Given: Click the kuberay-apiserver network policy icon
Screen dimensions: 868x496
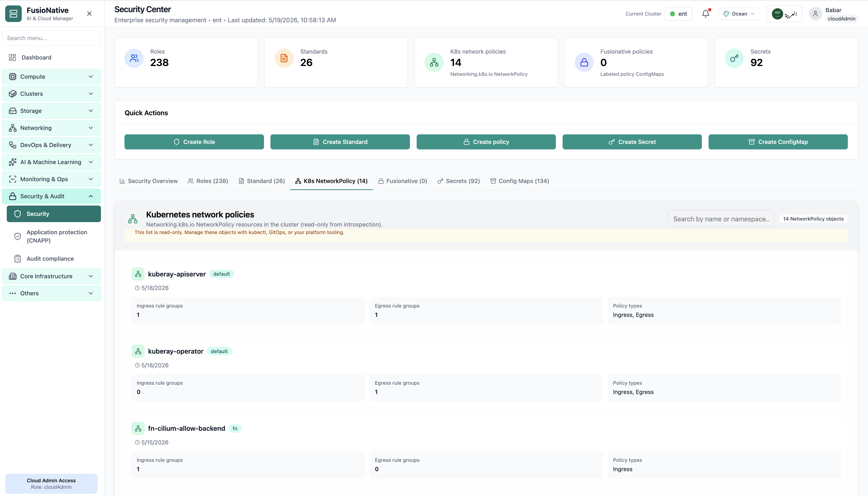Looking at the screenshot, I should tap(138, 274).
